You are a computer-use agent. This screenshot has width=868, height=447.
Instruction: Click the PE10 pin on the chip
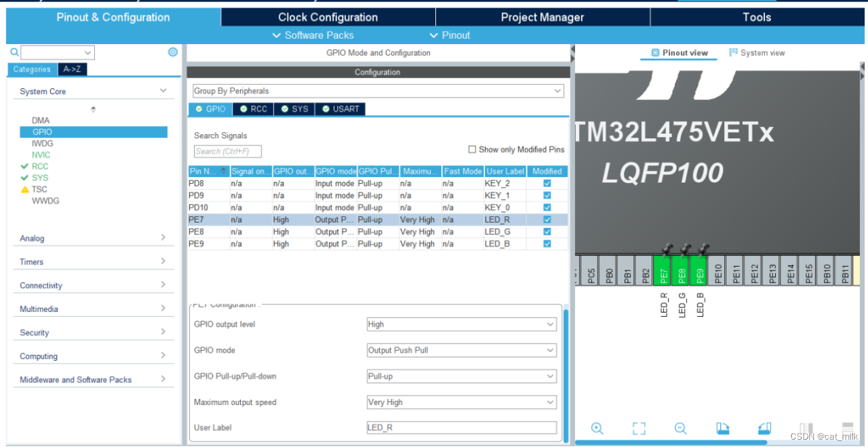click(718, 272)
